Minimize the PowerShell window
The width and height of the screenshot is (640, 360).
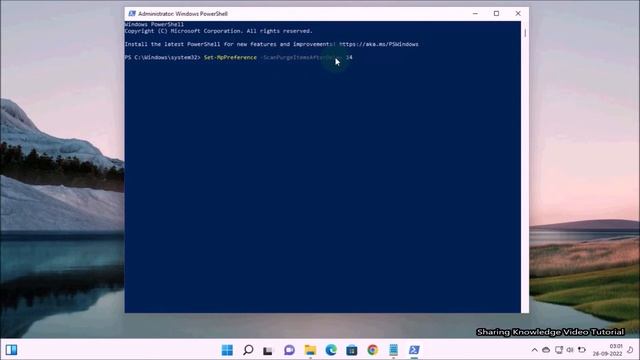(475, 13)
